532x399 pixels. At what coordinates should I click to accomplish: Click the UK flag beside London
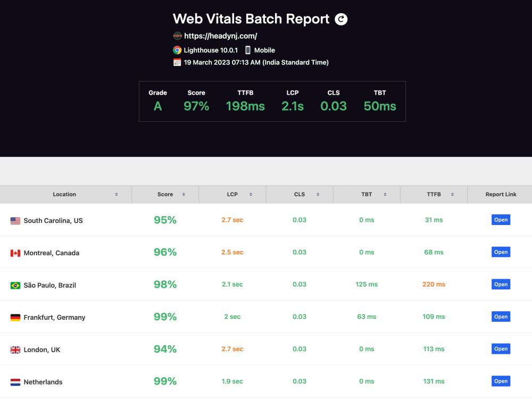coord(15,349)
